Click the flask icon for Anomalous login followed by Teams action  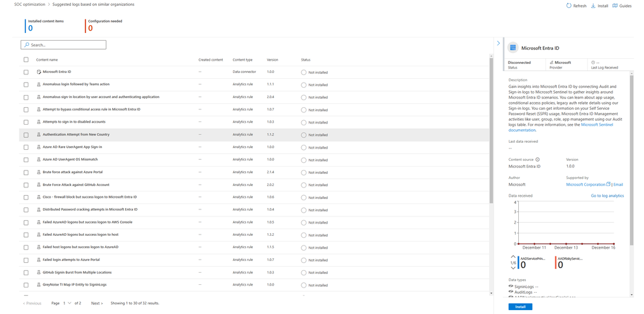[39, 85]
